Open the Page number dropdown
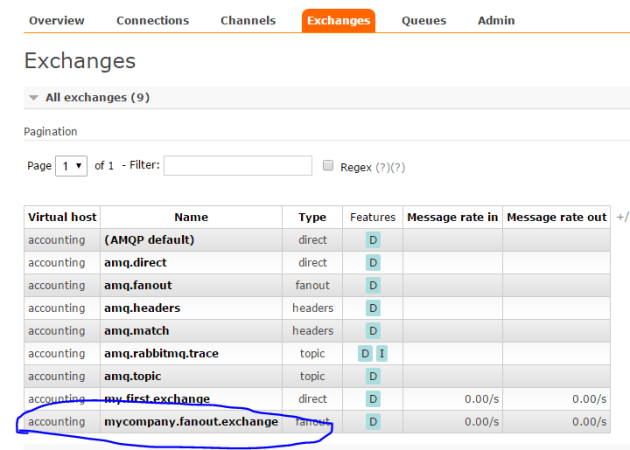Viewport: 630px width, 450px height. (x=72, y=166)
